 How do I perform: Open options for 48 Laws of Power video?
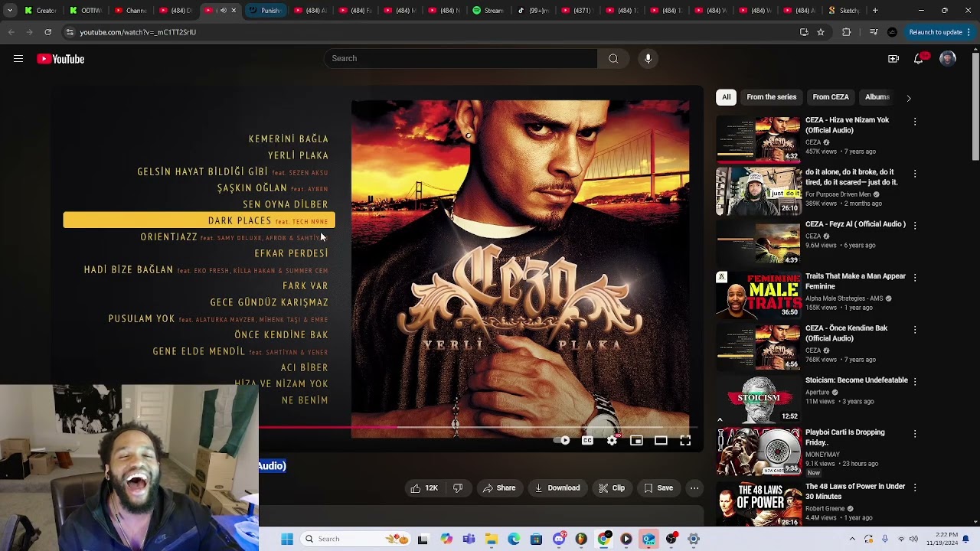(x=914, y=487)
